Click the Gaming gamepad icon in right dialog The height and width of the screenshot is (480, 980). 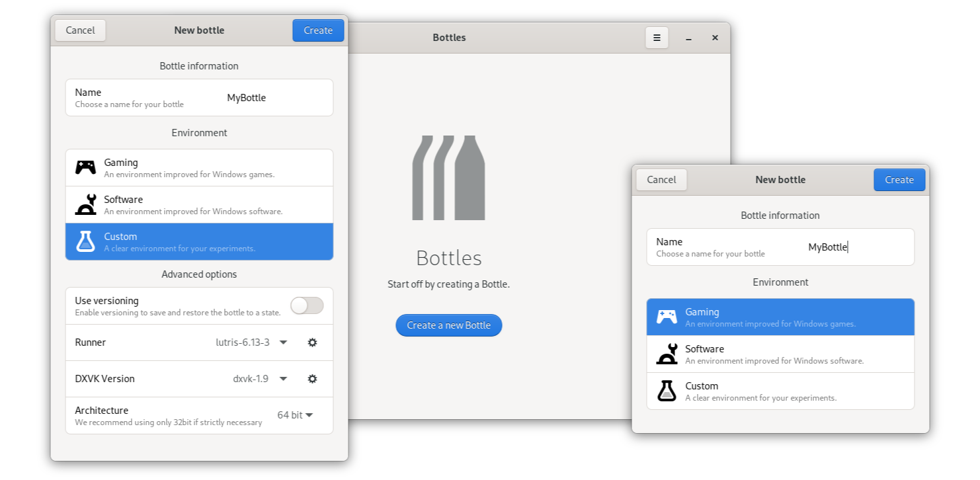coord(666,316)
